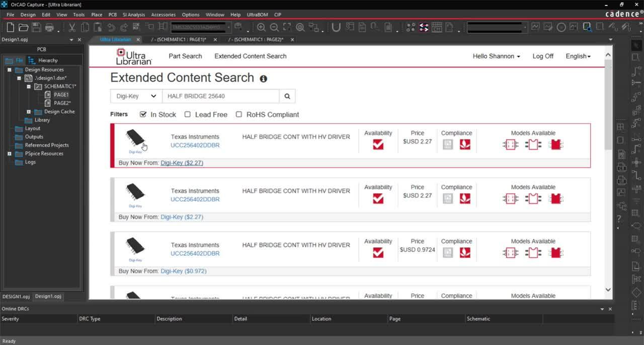This screenshot has height=345, width=644.
Task: Expand the Hello Shannon account menu
Action: point(496,56)
